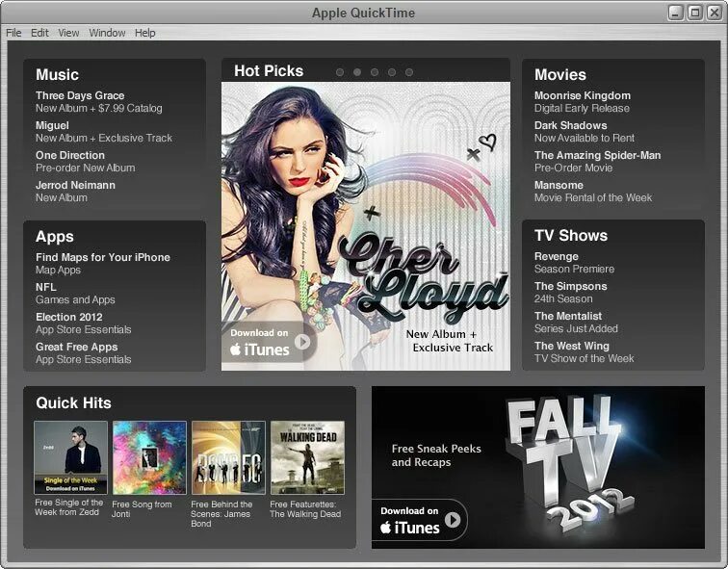Open the Miguel new album link
Viewport: 728px width, 569px height.
click(x=104, y=132)
